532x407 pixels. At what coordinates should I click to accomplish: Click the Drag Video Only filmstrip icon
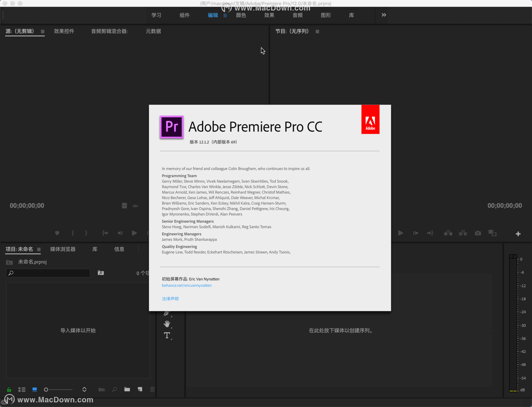click(124, 206)
